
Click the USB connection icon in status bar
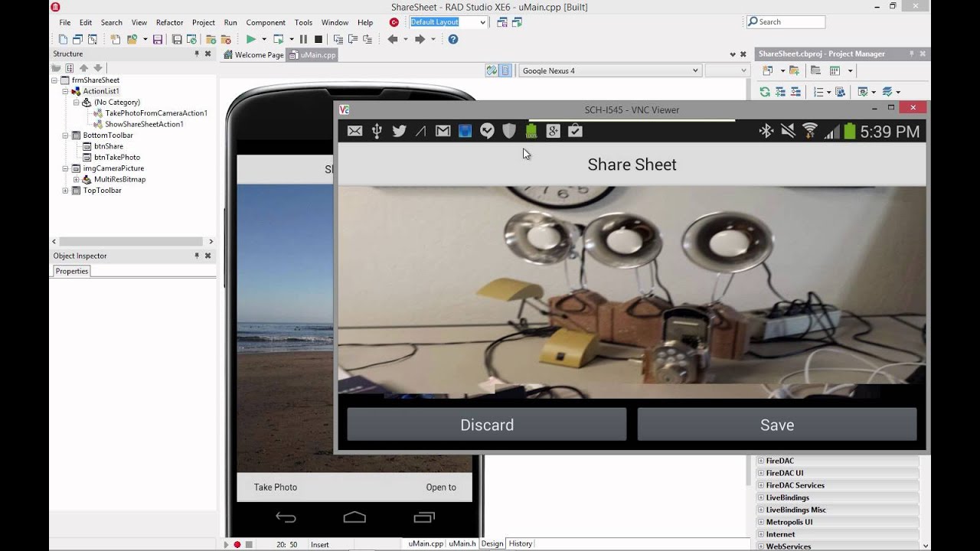click(x=377, y=131)
